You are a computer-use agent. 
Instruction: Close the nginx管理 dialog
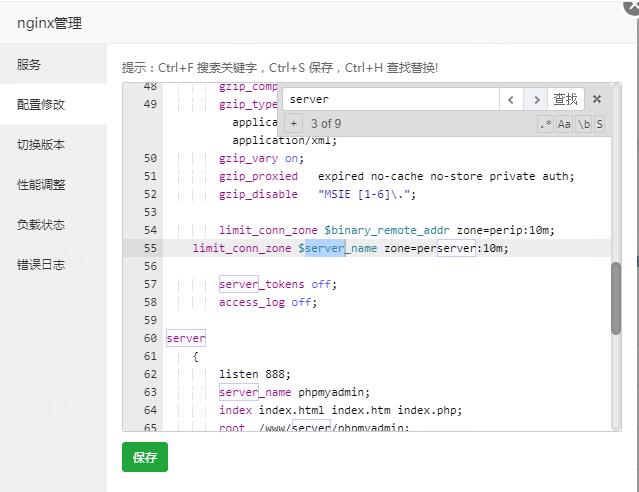(x=632, y=6)
